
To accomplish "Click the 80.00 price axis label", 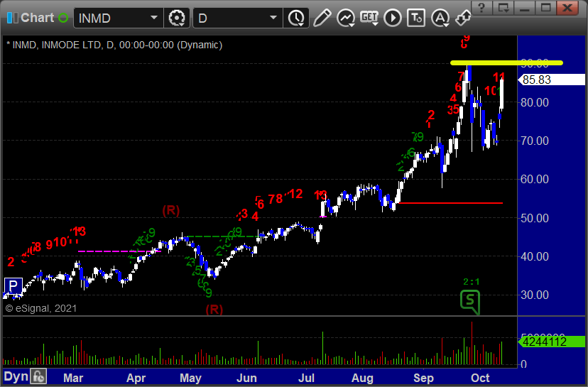I will click(x=534, y=102).
